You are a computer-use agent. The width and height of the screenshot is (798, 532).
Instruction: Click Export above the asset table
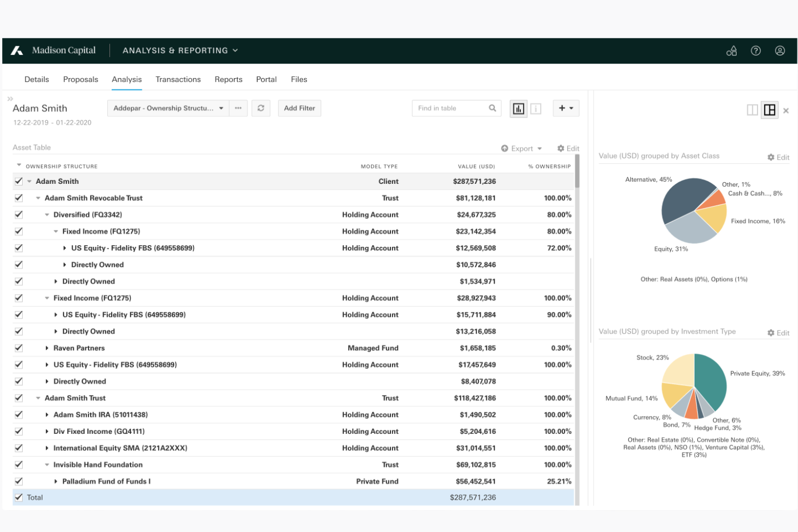tap(521, 148)
